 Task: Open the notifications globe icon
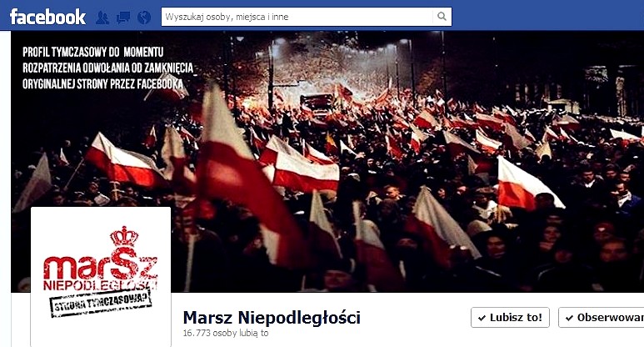[144, 18]
